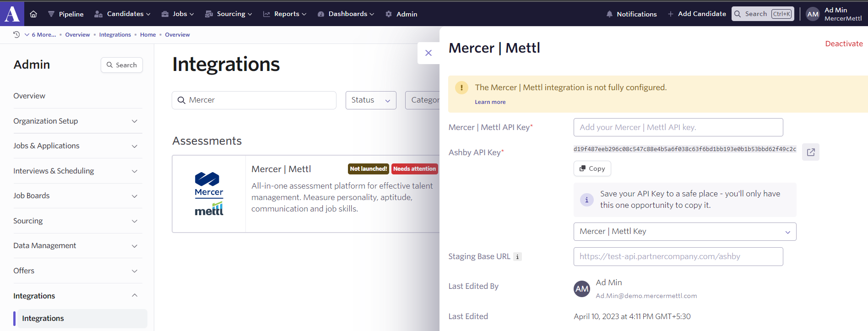Open Home breadcrumb link

pyautogui.click(x=148, y=35)
